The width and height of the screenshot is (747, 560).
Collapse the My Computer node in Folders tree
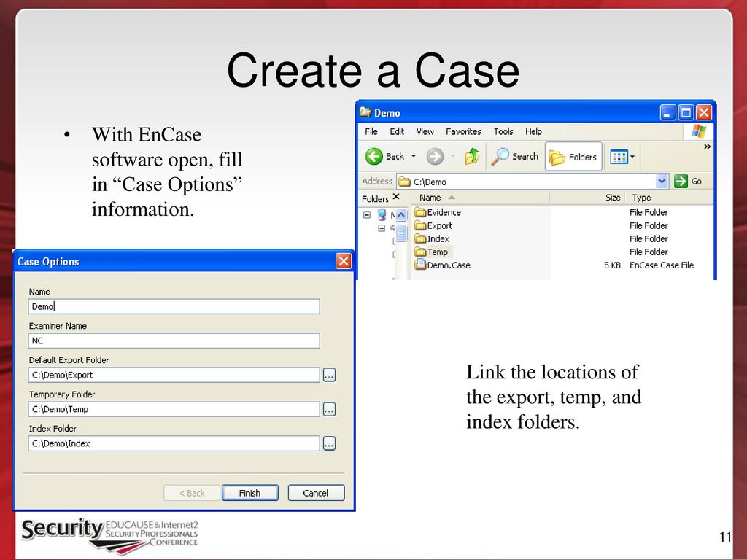[367, 215]
